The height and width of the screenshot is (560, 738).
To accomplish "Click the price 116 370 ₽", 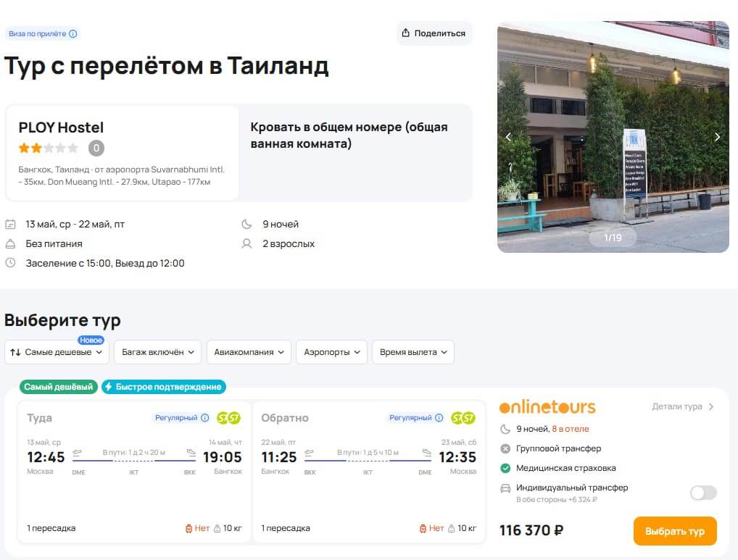I will [x=531, y=530].
